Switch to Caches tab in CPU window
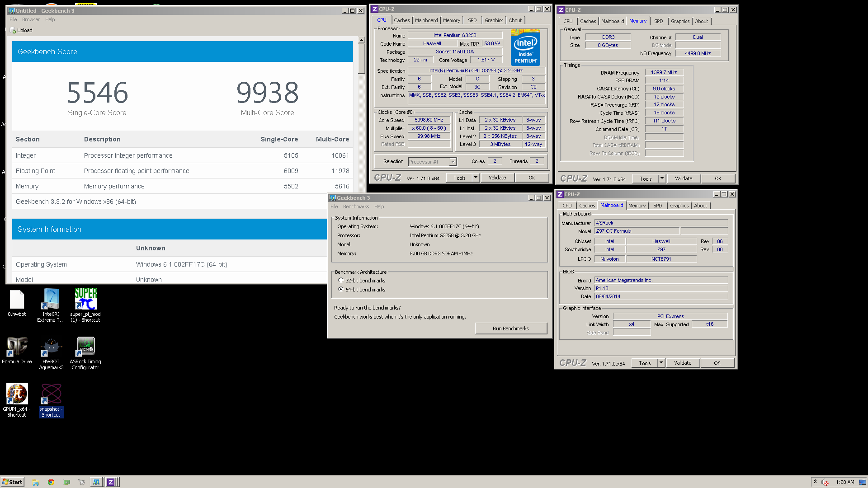Viewport: 868px width, 488px height. [x=401, y=20]
